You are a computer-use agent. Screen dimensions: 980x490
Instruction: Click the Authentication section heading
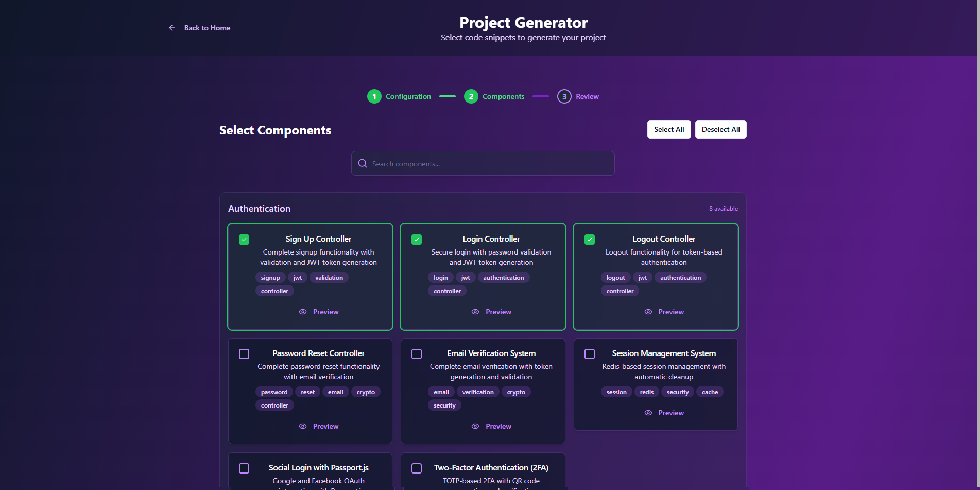[259, 209]
